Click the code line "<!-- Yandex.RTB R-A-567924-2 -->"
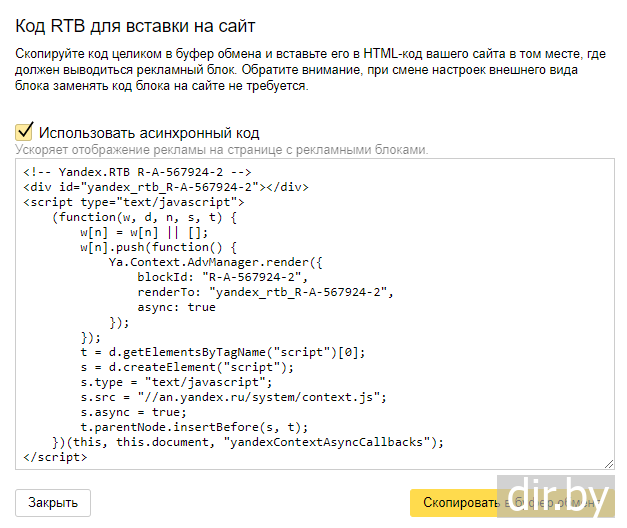627x528 pixels. pos(137,172)
